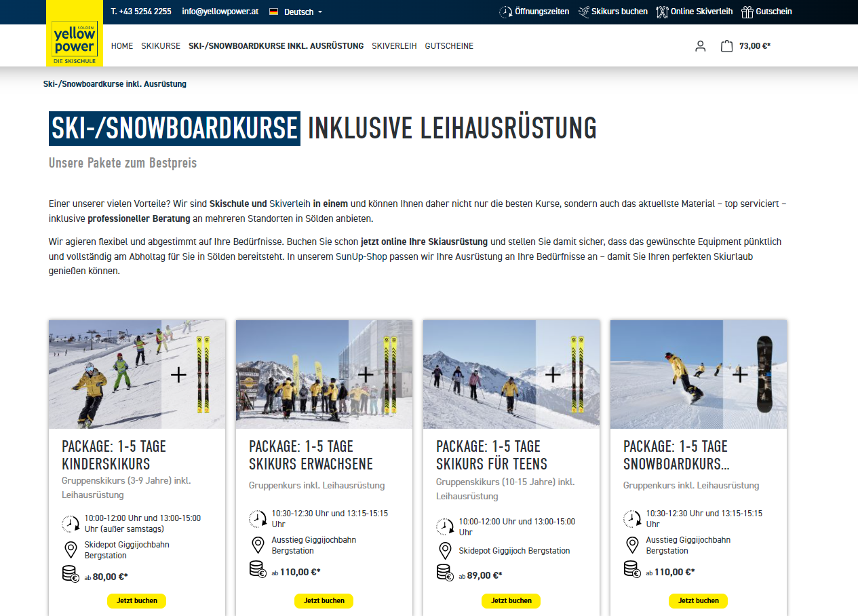Viewport: 858px width, 616px height.
Task: Open the Skiverleih menu item
Action: (x=394, y=46)
